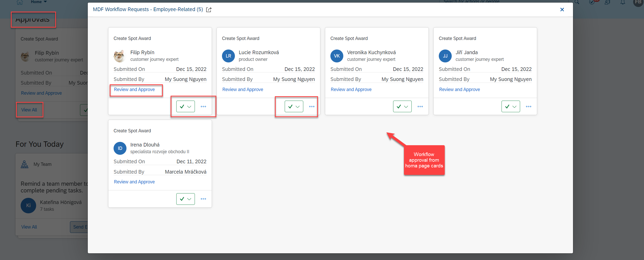The height and width of the screenshot is (260, 644).
Task: Open the FB user profile avatar
Action: pos(638,2)
